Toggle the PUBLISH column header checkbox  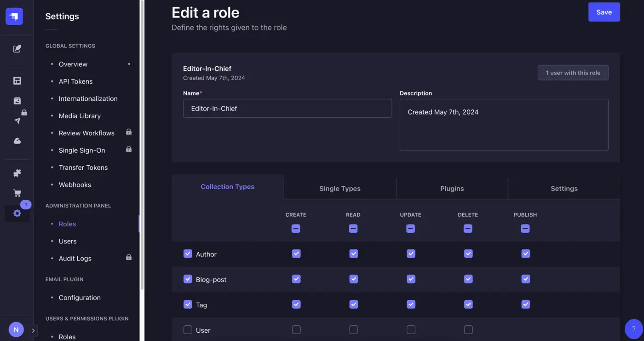click(525, 228)
